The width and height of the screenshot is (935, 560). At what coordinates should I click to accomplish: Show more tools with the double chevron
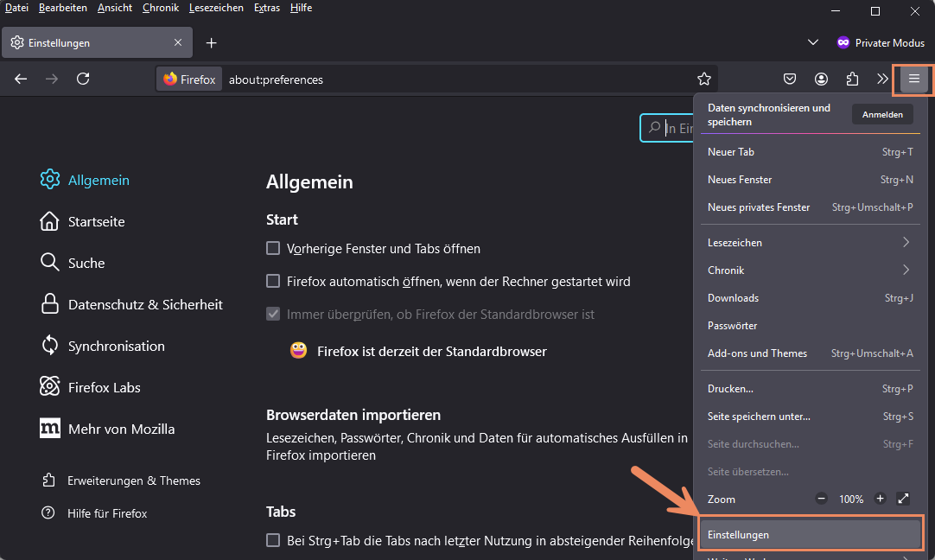coord(882,79)
